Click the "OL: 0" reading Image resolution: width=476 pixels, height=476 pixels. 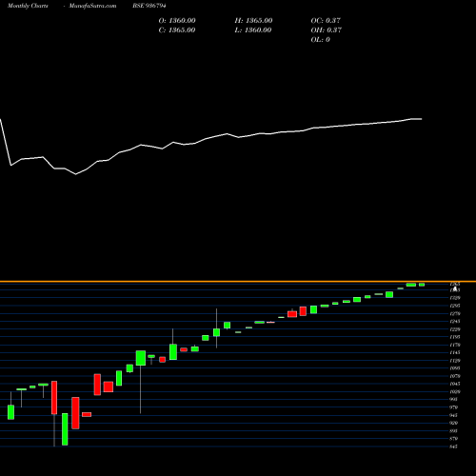[x=320, y=40]
